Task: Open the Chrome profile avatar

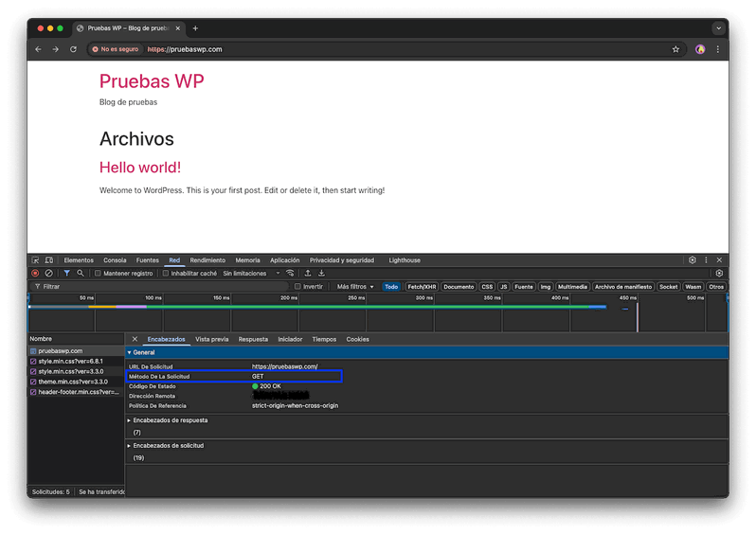Action: click(x=700, y=49)
